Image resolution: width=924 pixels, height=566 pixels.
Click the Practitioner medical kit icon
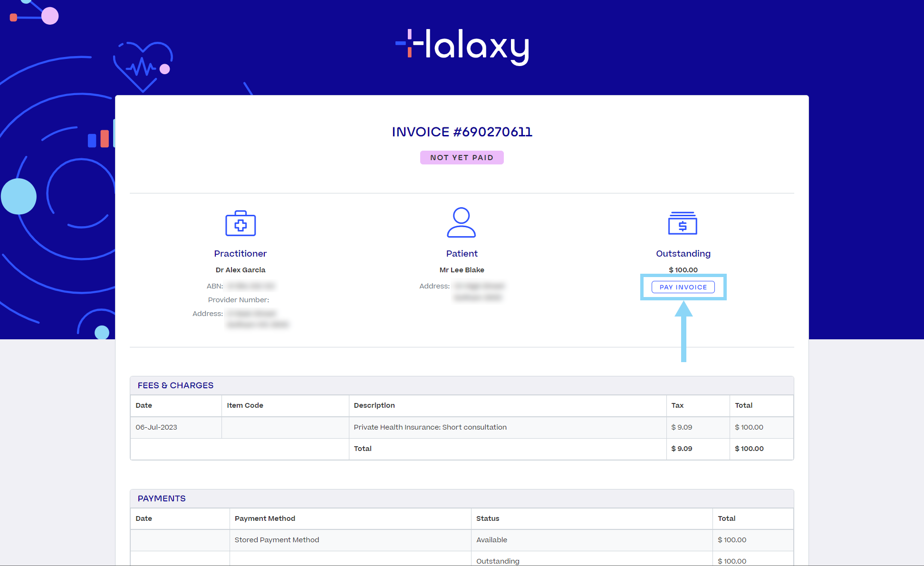241,223
